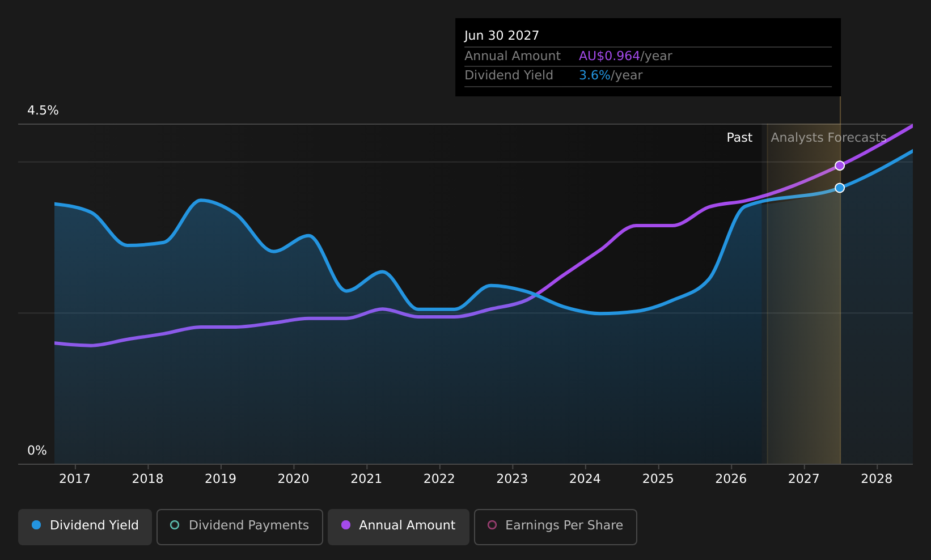Click the 2025 x-axis label
The image size is (931, 560).
[x=658, y=479]
